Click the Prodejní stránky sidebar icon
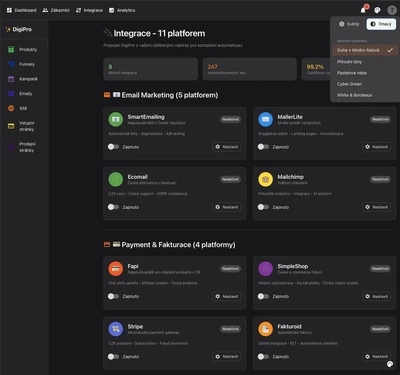 click(11, 147)
